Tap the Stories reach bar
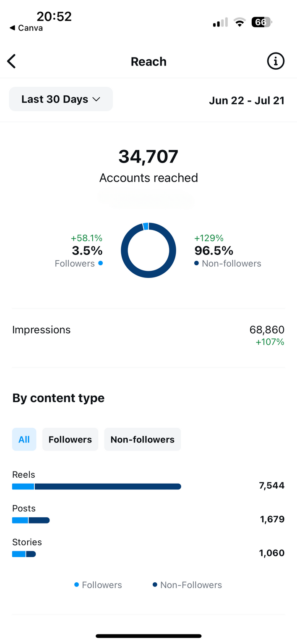This screenshot has height=644, width=297. click(x=24, y=554)
